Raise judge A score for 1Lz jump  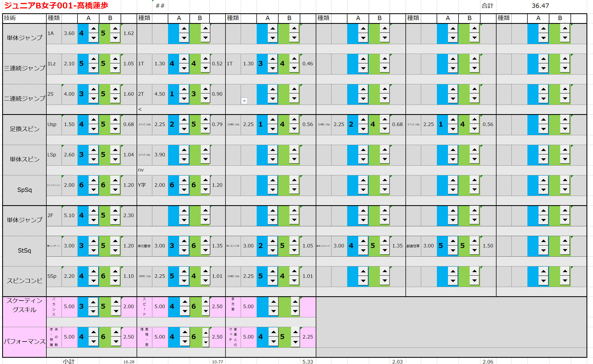tap(94, 59)
